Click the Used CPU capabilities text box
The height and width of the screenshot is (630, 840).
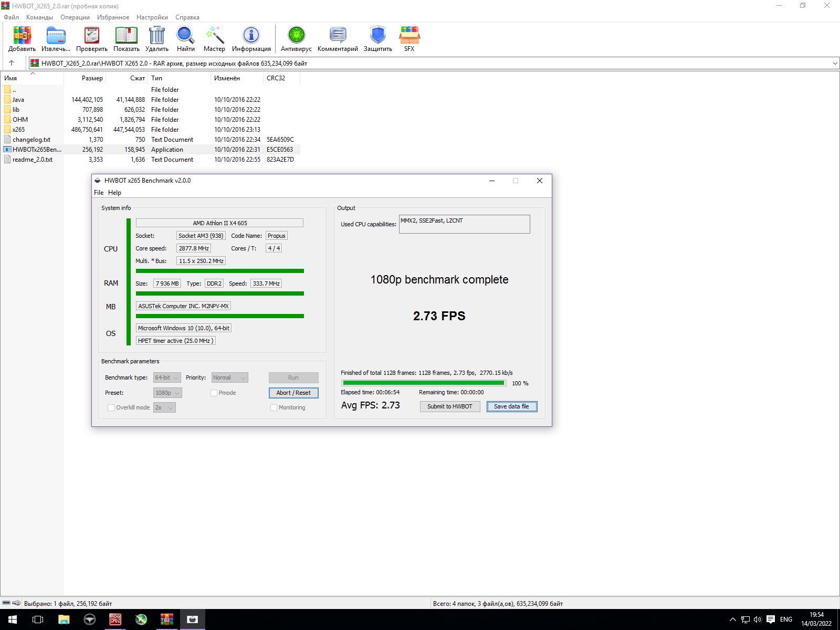click(x=465, y=224)
